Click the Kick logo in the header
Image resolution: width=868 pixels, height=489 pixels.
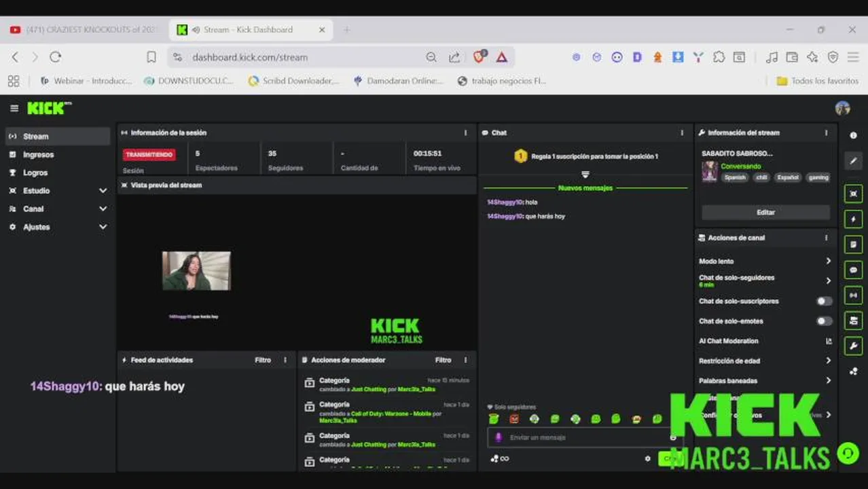point(49,108)
